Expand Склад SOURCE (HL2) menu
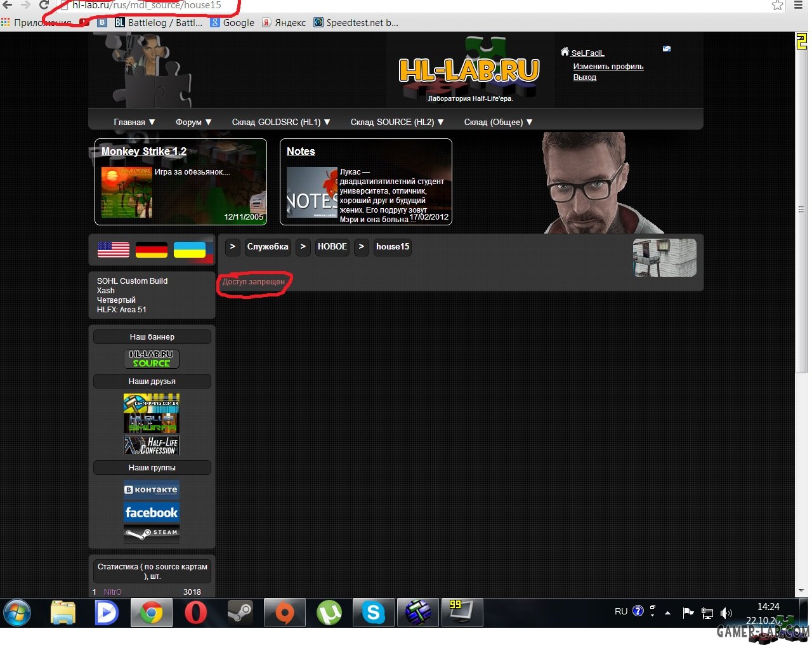812x650 pixels. click(x=397, y=122)
